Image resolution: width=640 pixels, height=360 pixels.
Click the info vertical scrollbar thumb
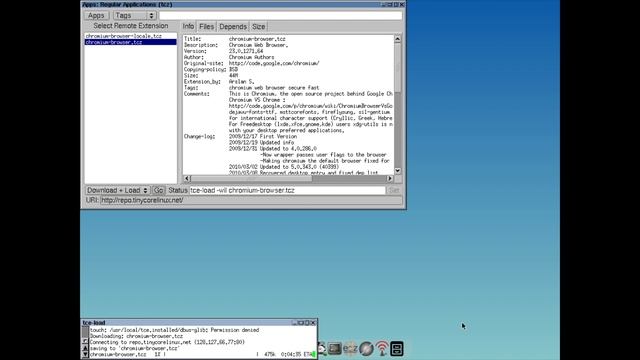(398, 67)
